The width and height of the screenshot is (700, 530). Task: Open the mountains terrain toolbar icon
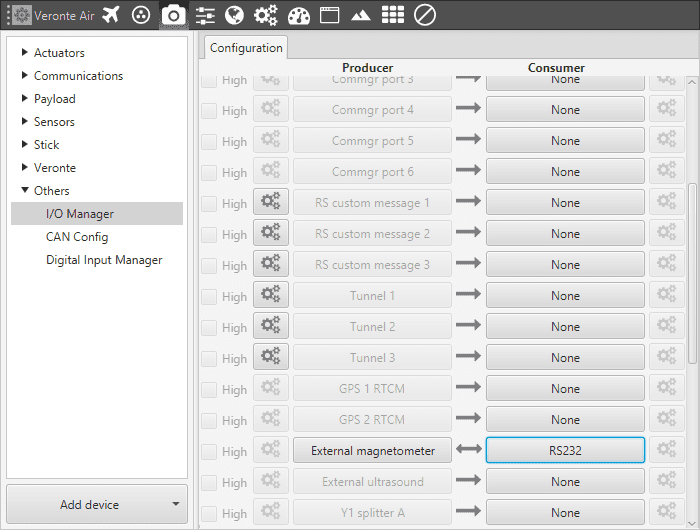pyautogui.click(x=361, y=16)
